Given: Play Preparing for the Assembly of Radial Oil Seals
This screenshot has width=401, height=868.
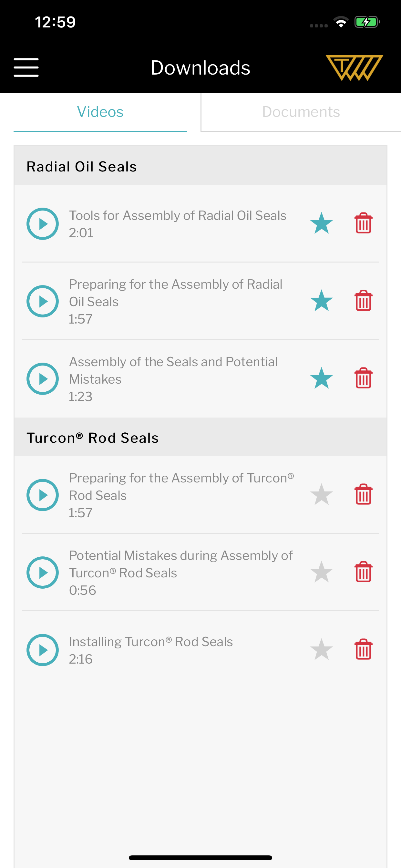Looking at the screenshot, I should point(43,301).
